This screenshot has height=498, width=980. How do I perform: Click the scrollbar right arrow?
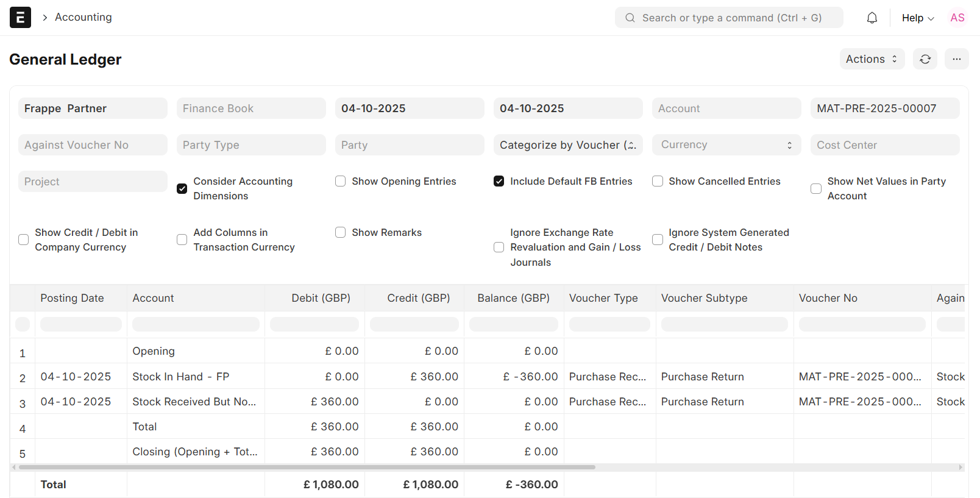tap(961, 468)
